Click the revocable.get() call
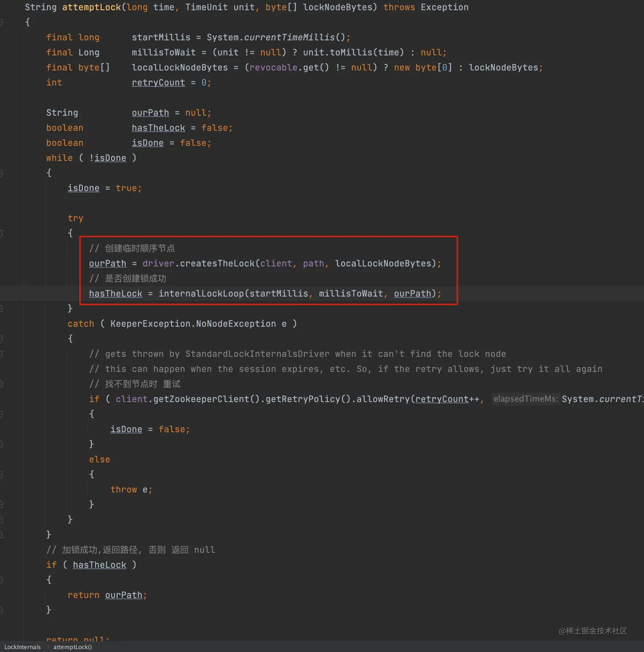This screenshot has width=644, height=652. [289, 68]
